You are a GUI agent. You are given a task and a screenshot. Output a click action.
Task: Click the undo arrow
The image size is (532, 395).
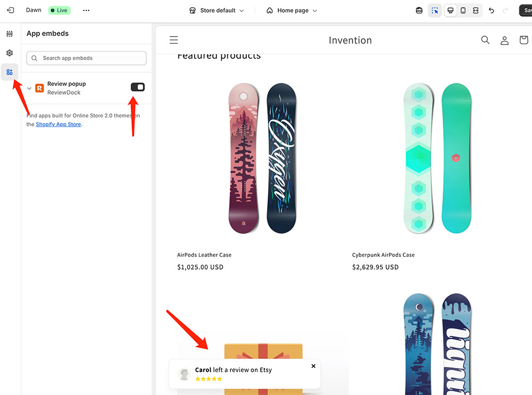[492, 11]
